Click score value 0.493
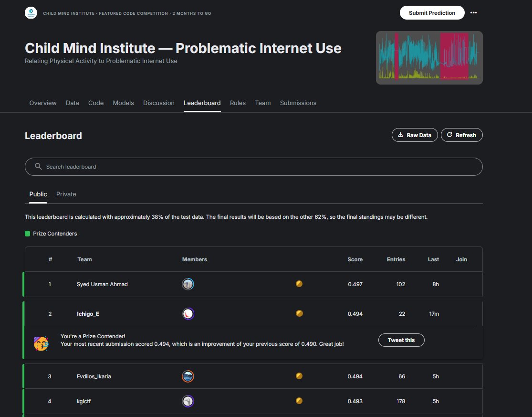 [x=355, y=401]
